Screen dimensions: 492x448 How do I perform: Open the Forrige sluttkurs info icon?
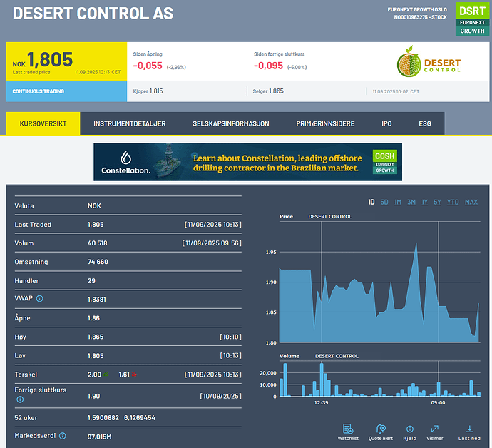point(20,399)
